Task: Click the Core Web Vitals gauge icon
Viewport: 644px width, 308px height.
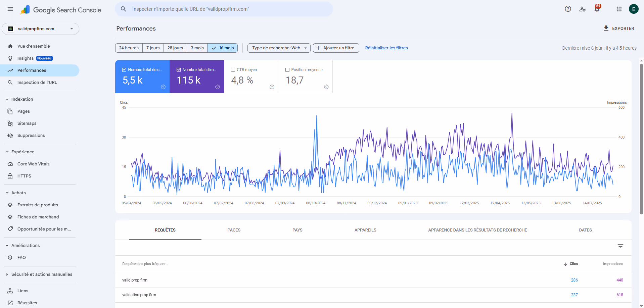Action: point(10,164)
